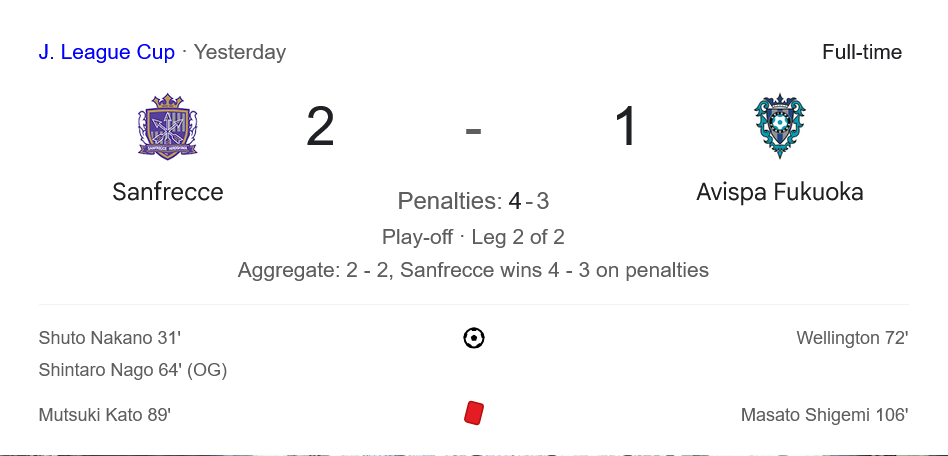Select goal scorer Wellington 72'
The image size is (948, 456).
[x=852, y=338]
